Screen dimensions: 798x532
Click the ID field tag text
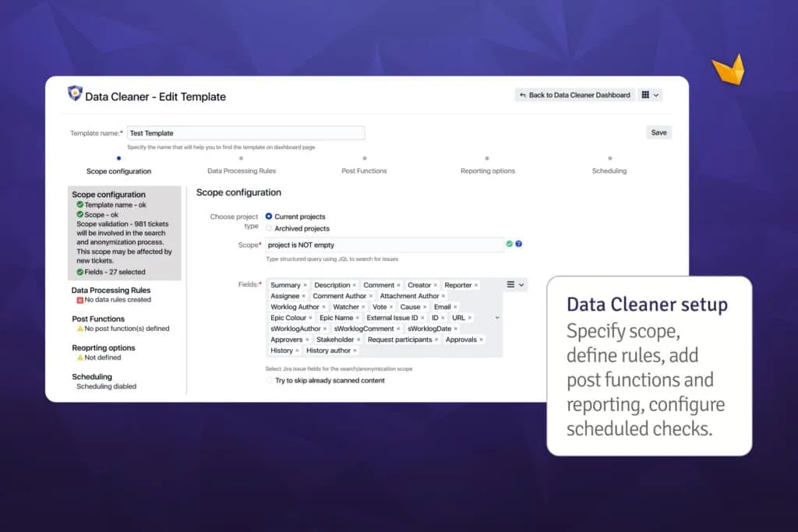coord(435,318)
